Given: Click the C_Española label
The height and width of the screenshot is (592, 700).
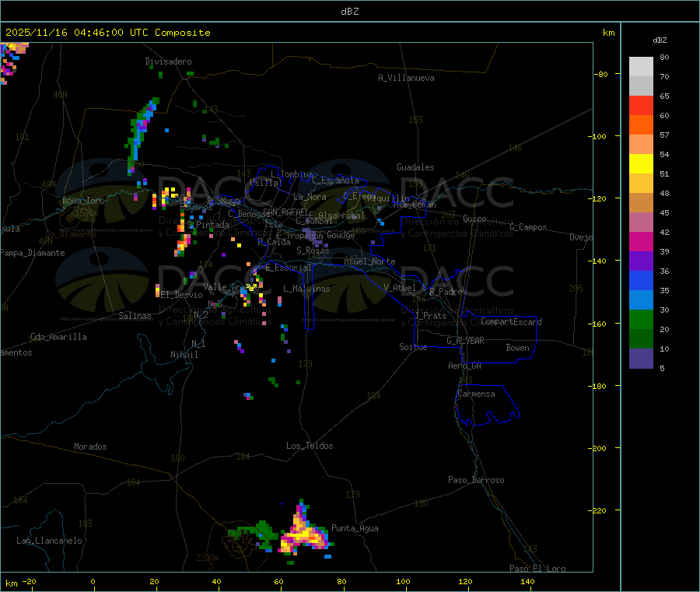Looking at the screenshot, I should point(335,180).
